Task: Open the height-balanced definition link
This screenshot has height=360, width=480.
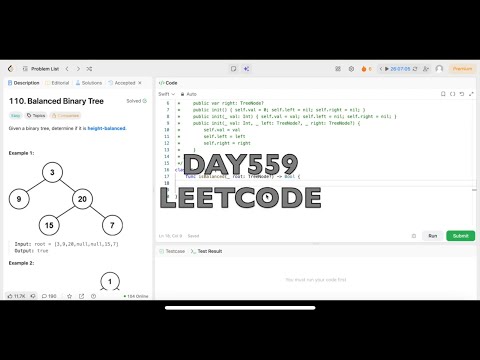Action: pyautogui.click(x=107, y=128)
